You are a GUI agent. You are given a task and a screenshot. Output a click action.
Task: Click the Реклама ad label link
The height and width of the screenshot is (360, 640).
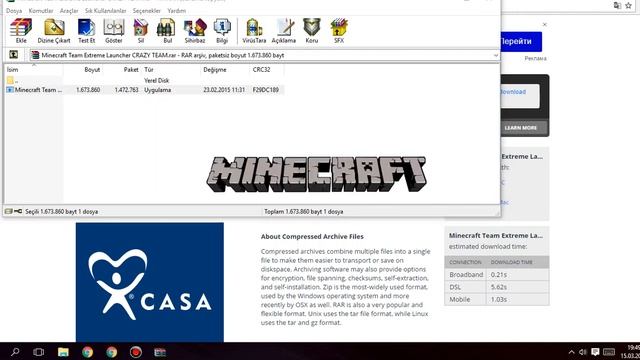536,58
